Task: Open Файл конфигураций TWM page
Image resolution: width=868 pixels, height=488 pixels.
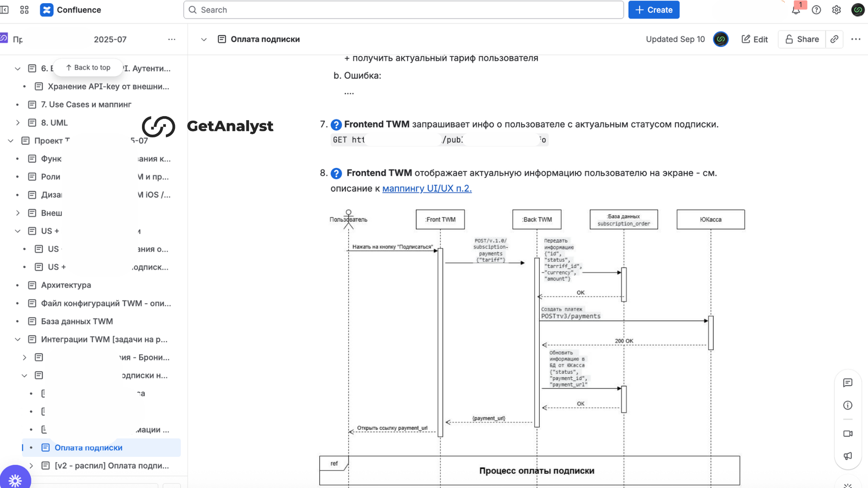Action: [106, 303]
